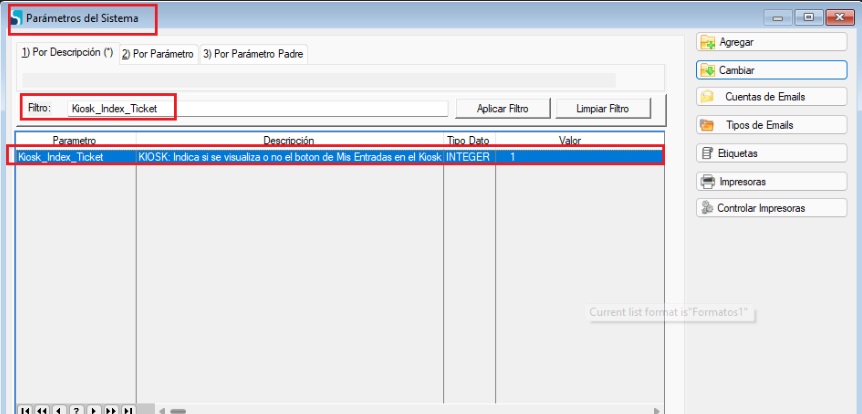This screenshot has width=862, height=414.
Task: Click the question mark locator button
Action: tap(76, 410)
